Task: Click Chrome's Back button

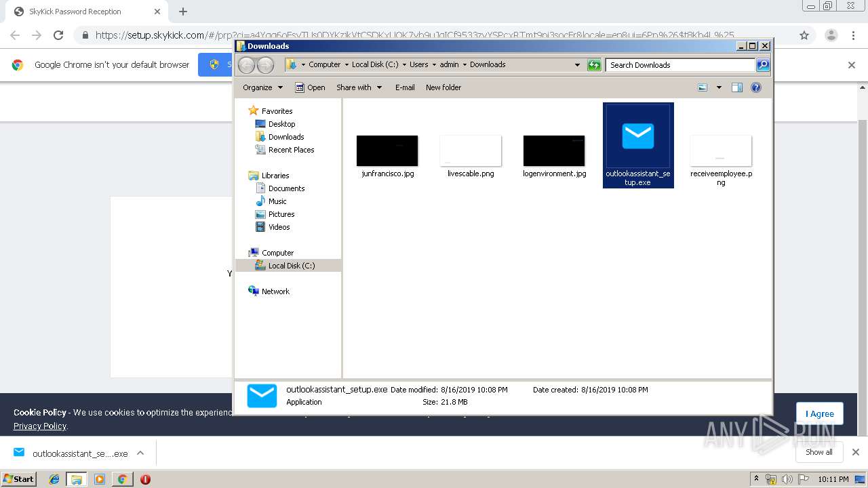Action: pos(15,35)
